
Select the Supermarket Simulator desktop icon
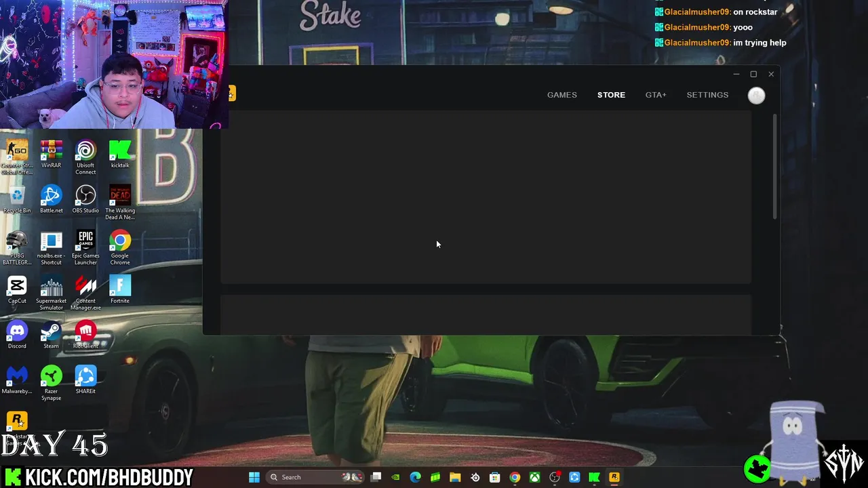click(x=51, y=293)
